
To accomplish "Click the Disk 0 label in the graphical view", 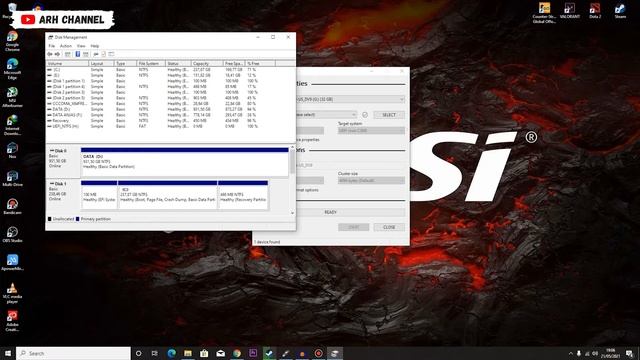I will (x=63, y=161).
